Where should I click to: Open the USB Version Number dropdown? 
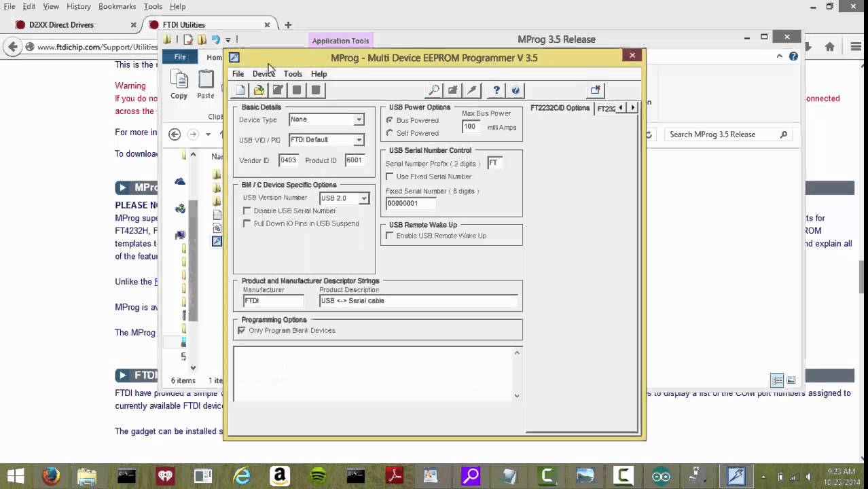(x=364, y=198)
